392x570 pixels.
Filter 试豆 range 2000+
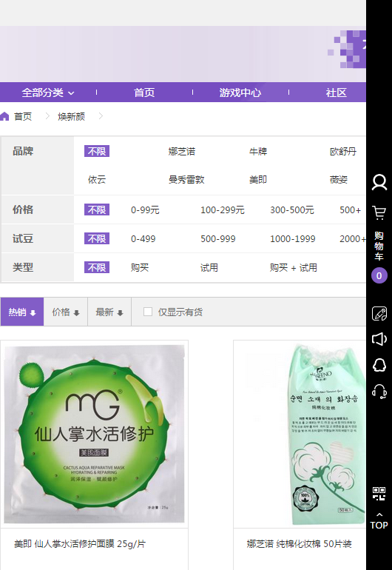pos(352,238)
